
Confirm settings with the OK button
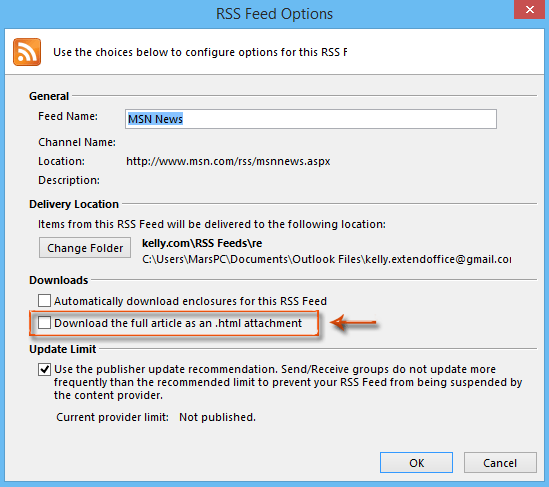tap(416, 462)
